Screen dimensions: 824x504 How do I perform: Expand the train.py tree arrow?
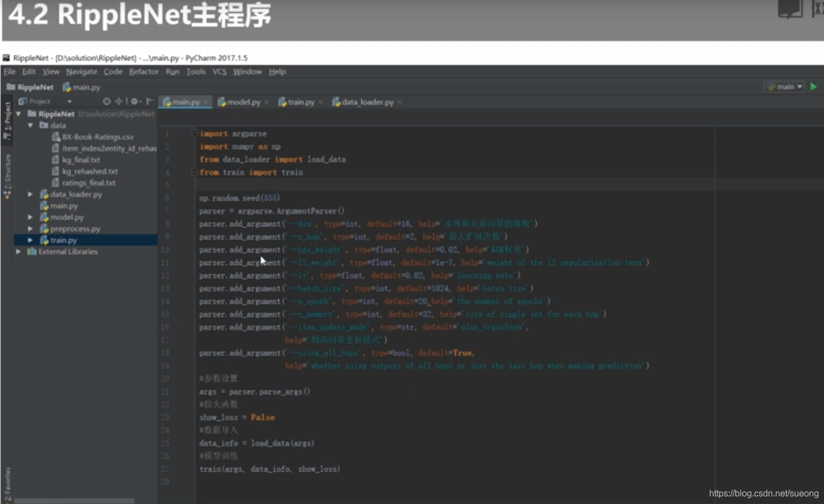coord(30,240)
